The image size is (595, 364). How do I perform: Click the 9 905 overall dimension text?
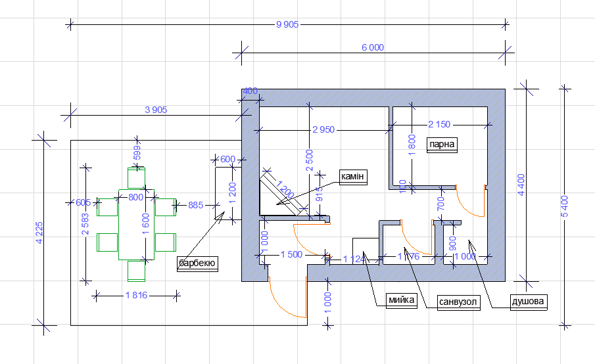click(287, 25)
